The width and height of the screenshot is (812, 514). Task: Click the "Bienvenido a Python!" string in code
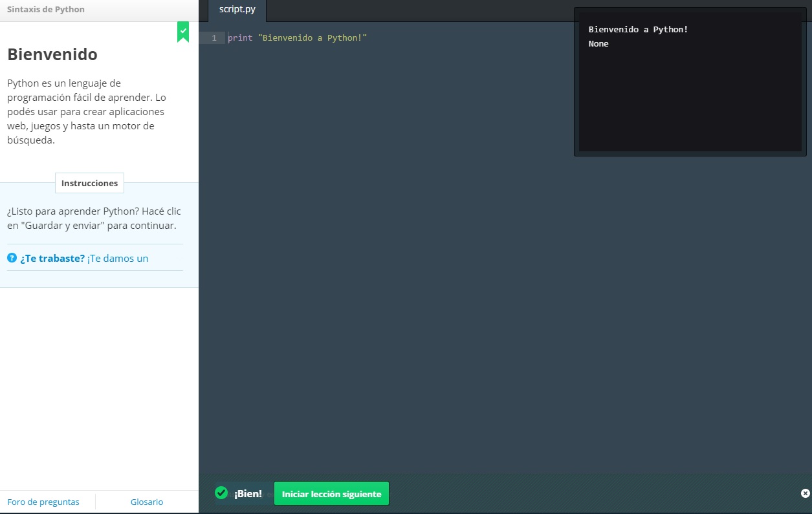tap(313, 38)
